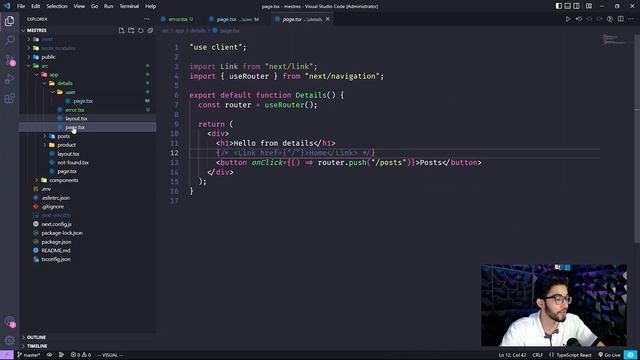Toggle bottom panel visibility
Viewport: 640px width, 360px height.
567,6
